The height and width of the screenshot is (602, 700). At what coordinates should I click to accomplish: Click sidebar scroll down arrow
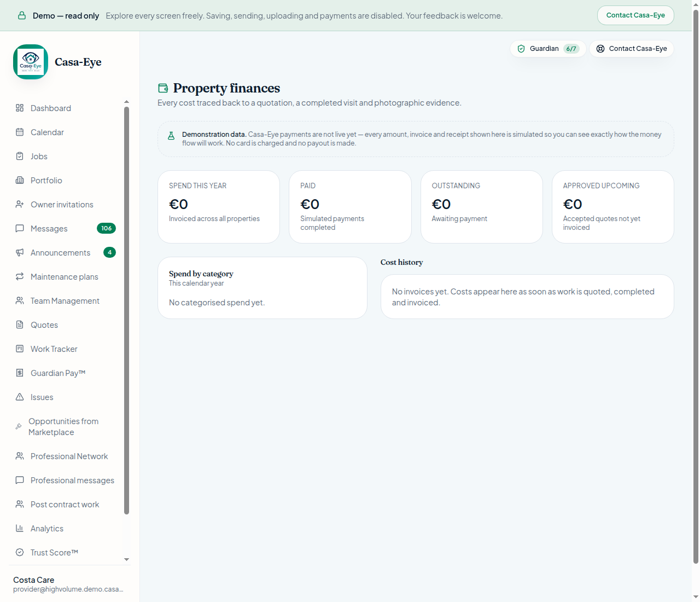pyautogui.click(x=127, y=559)
